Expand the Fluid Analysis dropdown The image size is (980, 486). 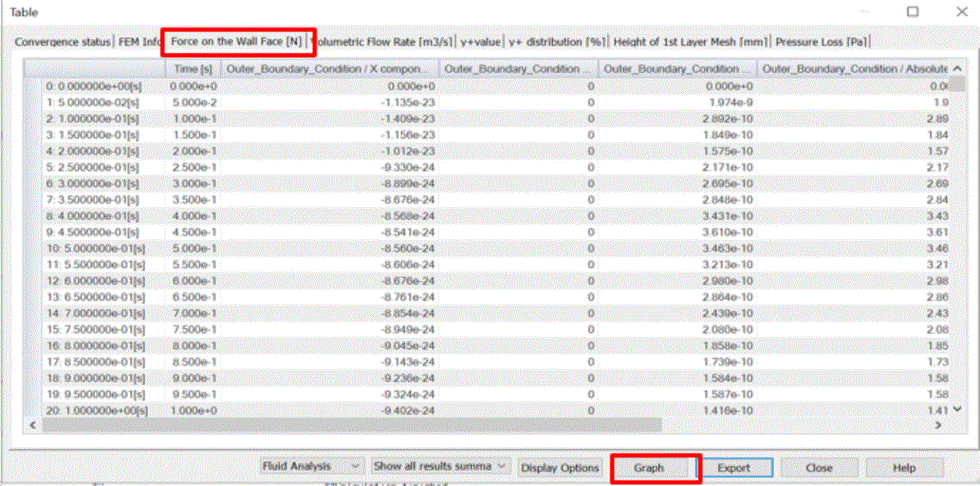(x=312, y=467)
